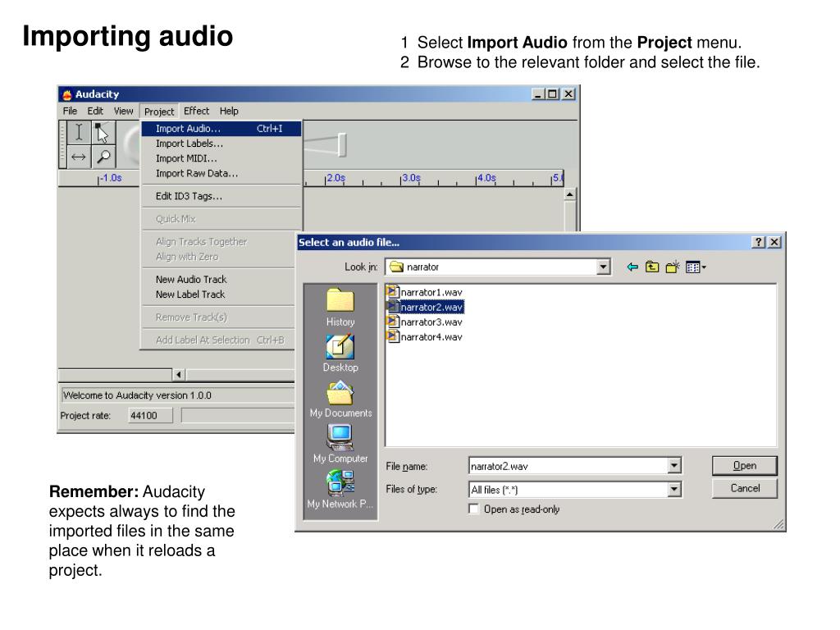The image size is (840, 630).
Task: Select narrator3.wav in the file list
Action: 431,322
